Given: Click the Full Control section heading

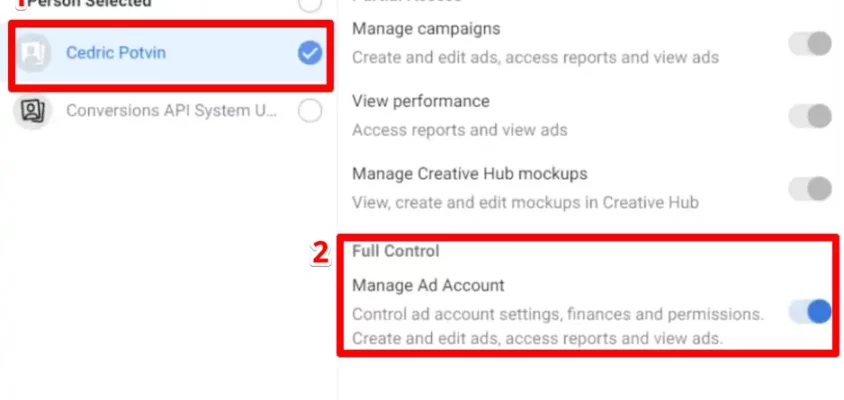Looking at the screenshot, I should pyautogui.click(x=396, y=251).
